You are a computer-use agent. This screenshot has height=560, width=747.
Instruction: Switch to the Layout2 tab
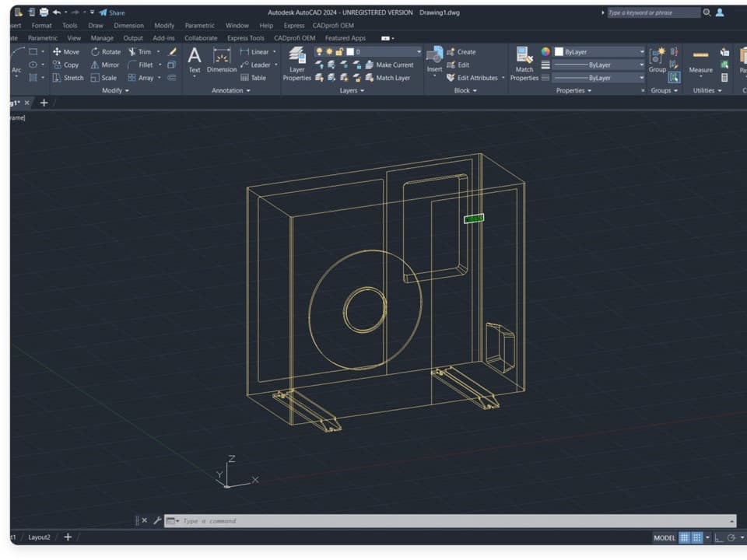click(40, 537)
